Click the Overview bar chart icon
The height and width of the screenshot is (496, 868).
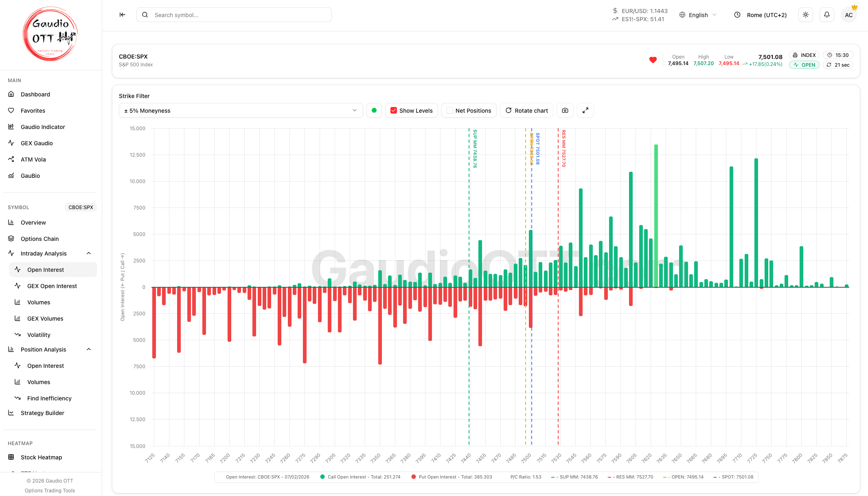[11, 222]
